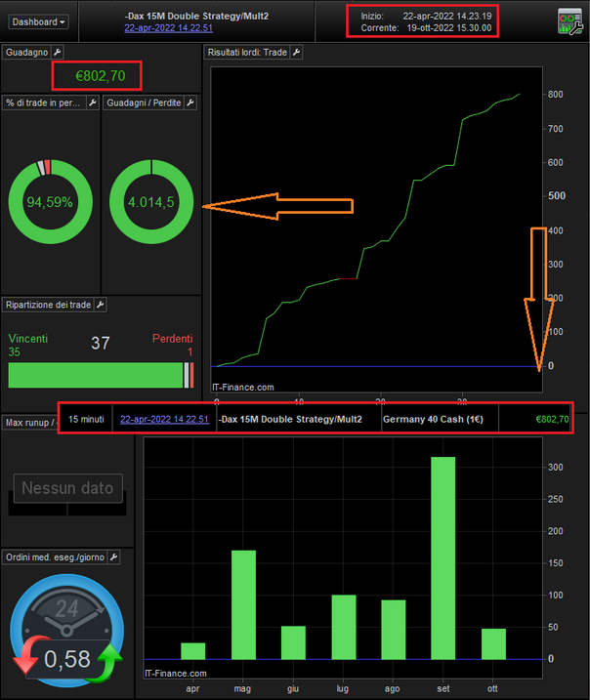The width and height of the screenshot is (590, 700).
Task: Click the green winners bar in Ripartizione
Action: click(x=96, y=375)
